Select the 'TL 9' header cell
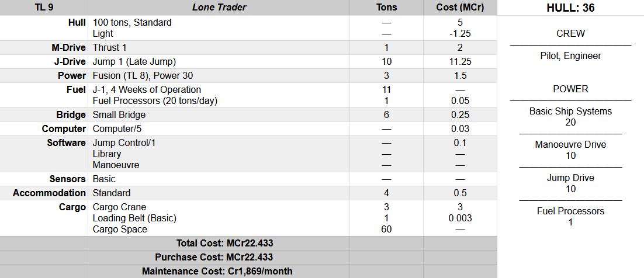This screenshot has height=278, width=644. click(x=44, y=8)
